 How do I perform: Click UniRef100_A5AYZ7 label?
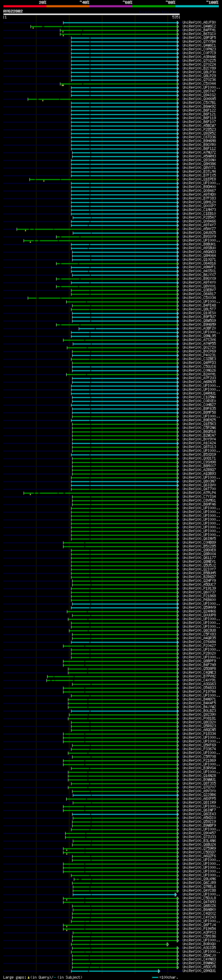point(199,229)
